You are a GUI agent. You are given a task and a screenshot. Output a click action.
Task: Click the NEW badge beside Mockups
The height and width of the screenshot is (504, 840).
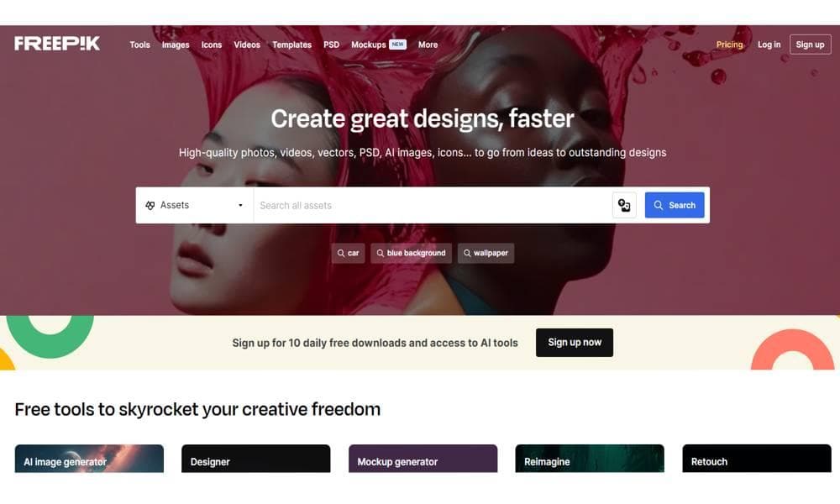397,45
